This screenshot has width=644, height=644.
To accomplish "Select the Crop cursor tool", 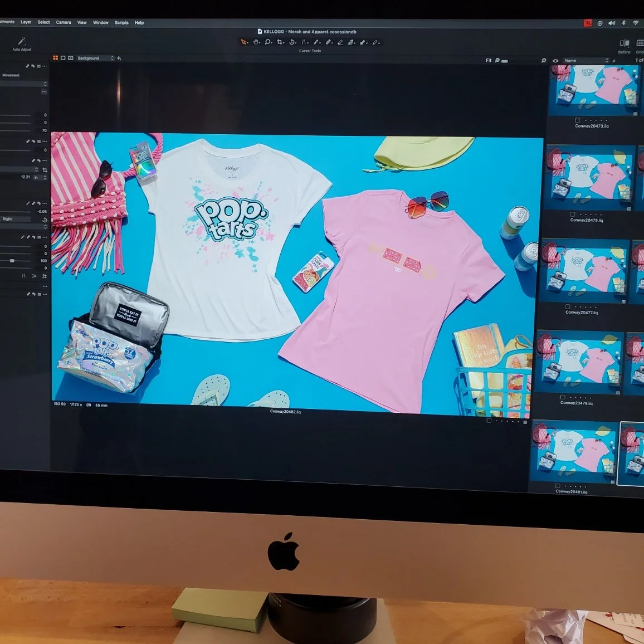I will click(280, 42).
